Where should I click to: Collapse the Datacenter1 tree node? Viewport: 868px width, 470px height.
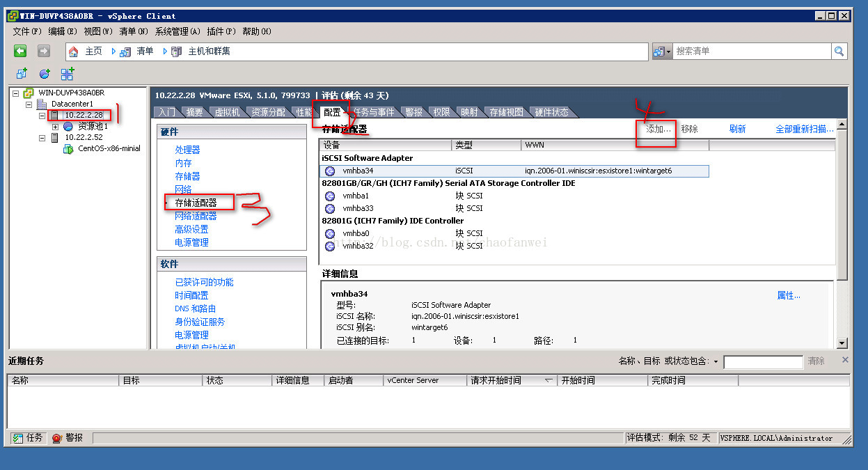tap(29, 104)
